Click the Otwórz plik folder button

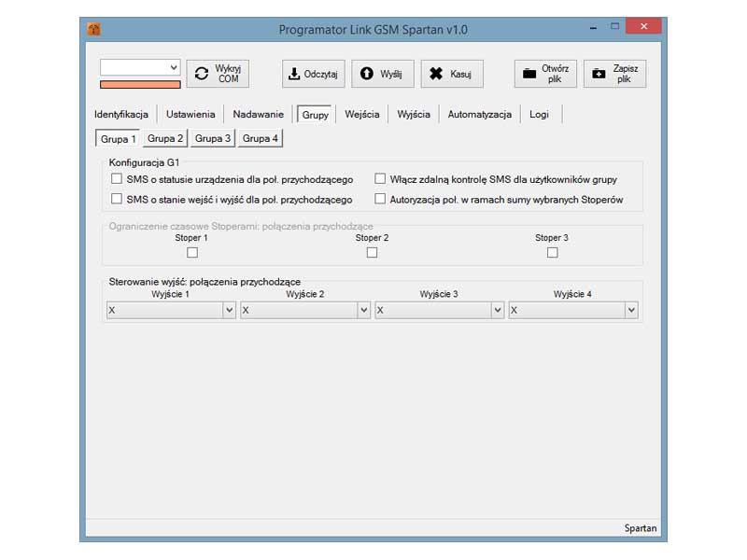point(545,74)
